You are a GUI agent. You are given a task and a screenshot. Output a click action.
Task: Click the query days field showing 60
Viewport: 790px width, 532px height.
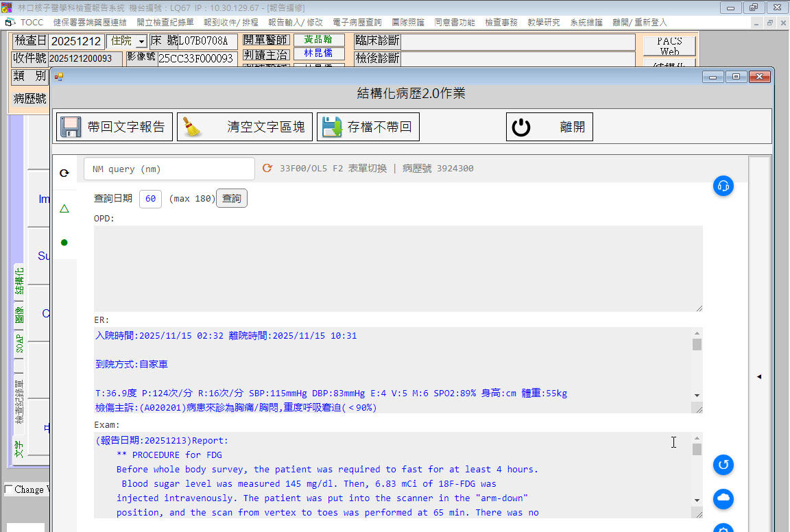150,199
